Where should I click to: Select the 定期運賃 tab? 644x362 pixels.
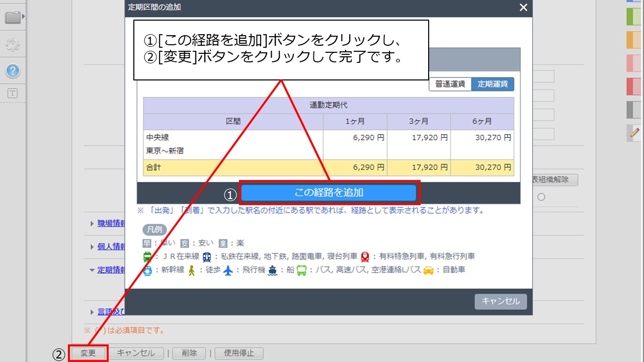pos(493,84)
